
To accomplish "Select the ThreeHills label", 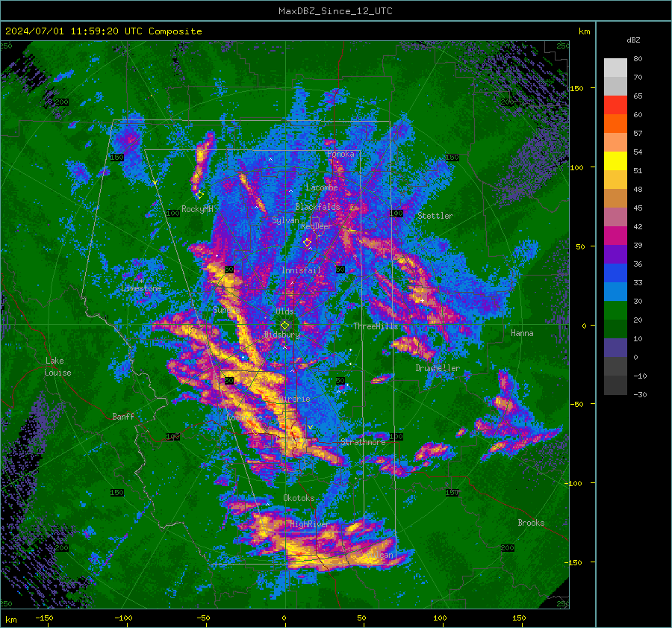I will coord(376,326).
